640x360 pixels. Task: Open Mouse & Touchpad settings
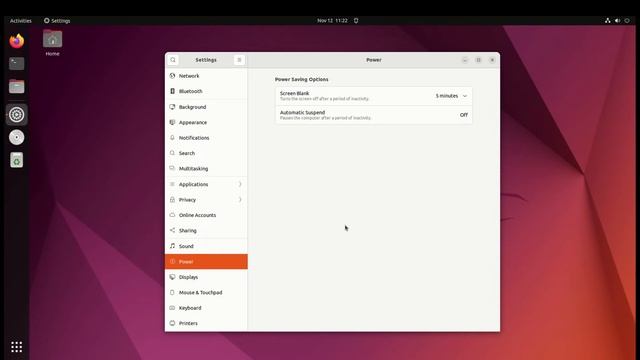206,293
